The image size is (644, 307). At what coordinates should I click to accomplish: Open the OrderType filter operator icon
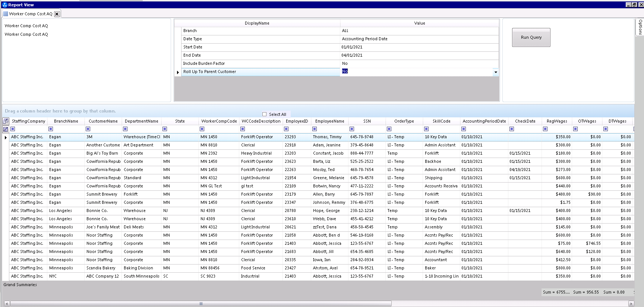tap(389, 129)
